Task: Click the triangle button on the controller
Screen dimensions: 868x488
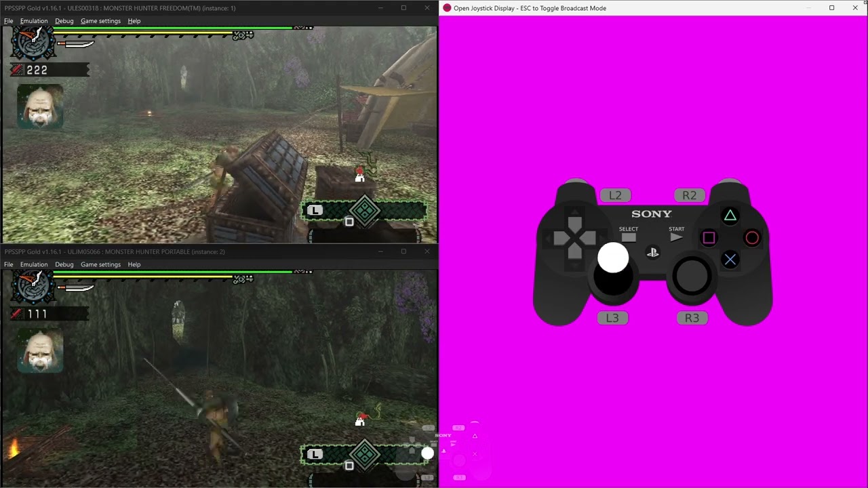Action: tap(730, 216)
